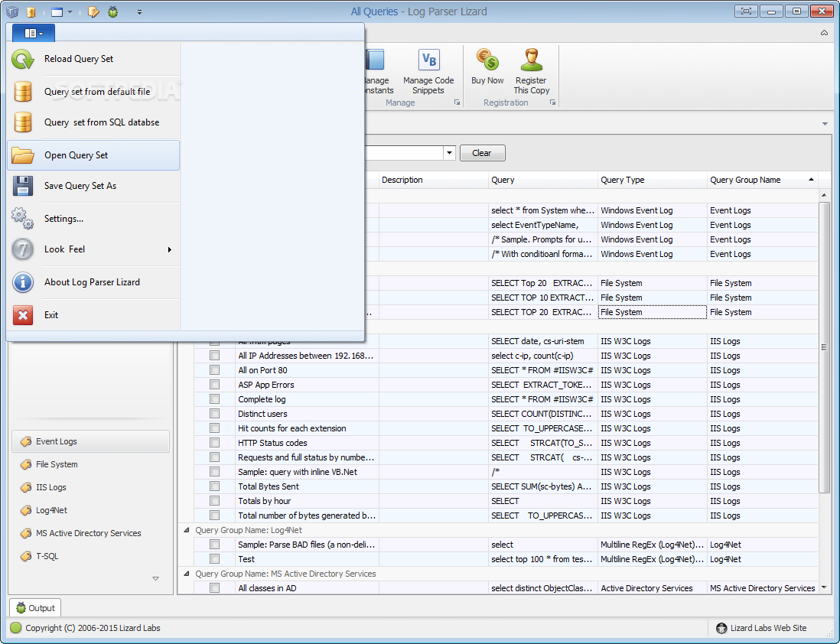840x644 pixels.
Task: Click the panel dropdown arrow below the ribbon
Action: point(825,124)
